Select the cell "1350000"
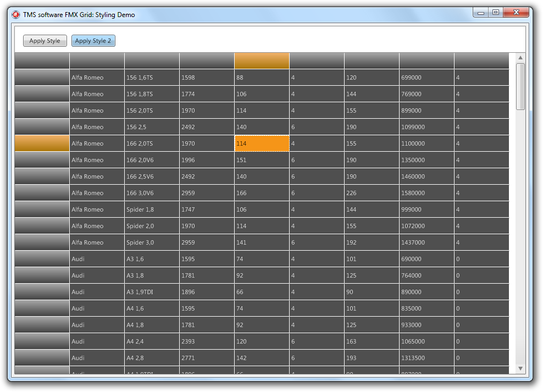Screen dimensions: 543x392 426,160
